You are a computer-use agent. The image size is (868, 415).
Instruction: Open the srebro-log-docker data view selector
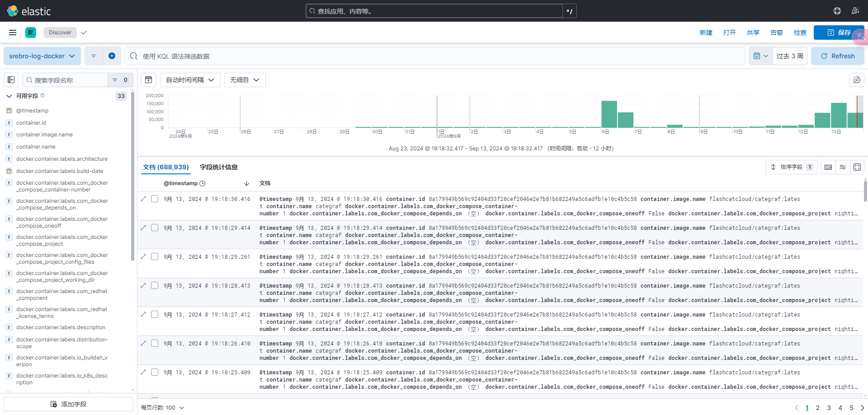tap(42, 56)
